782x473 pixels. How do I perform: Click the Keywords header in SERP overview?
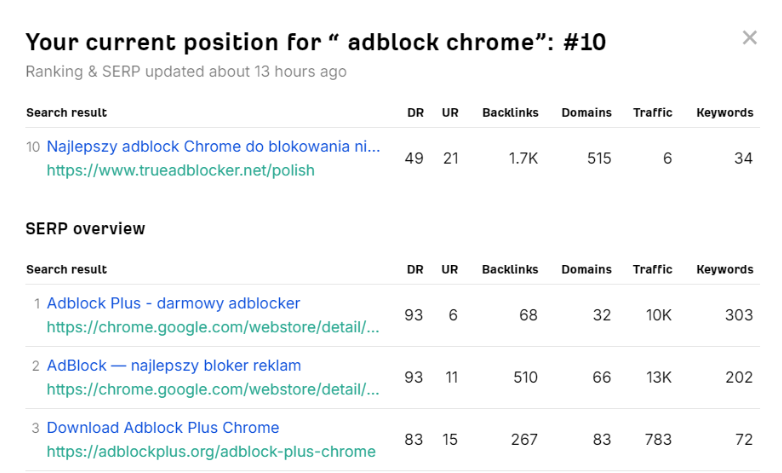[724, 269]
